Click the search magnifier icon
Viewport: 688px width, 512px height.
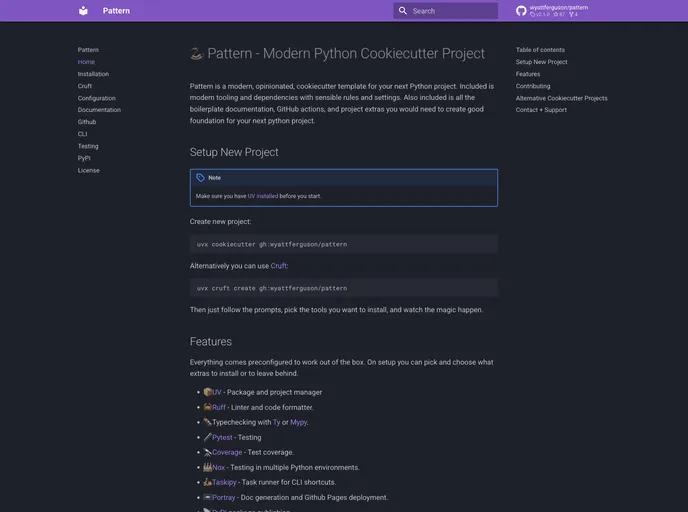(402, 11)
